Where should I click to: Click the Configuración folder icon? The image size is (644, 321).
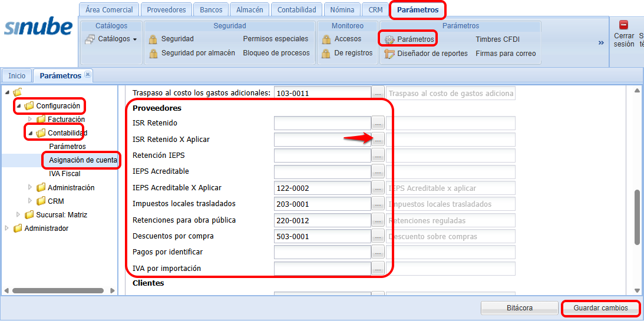pos(29,106)
